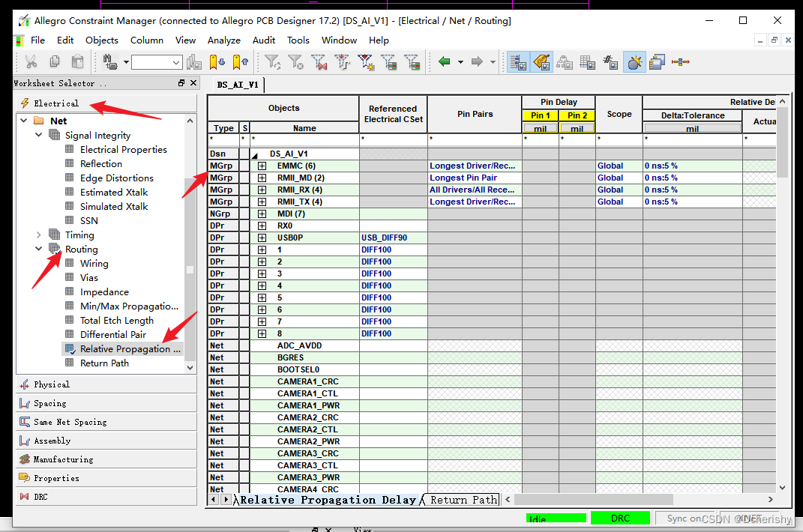The width and height of the screenshot is (803, 532).
Task: Open the File menu
Action: coord(37,40)
